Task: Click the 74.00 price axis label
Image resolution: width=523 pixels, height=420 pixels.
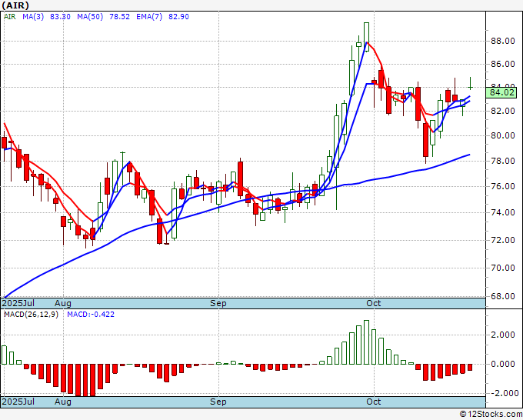Action: [502, 212]
